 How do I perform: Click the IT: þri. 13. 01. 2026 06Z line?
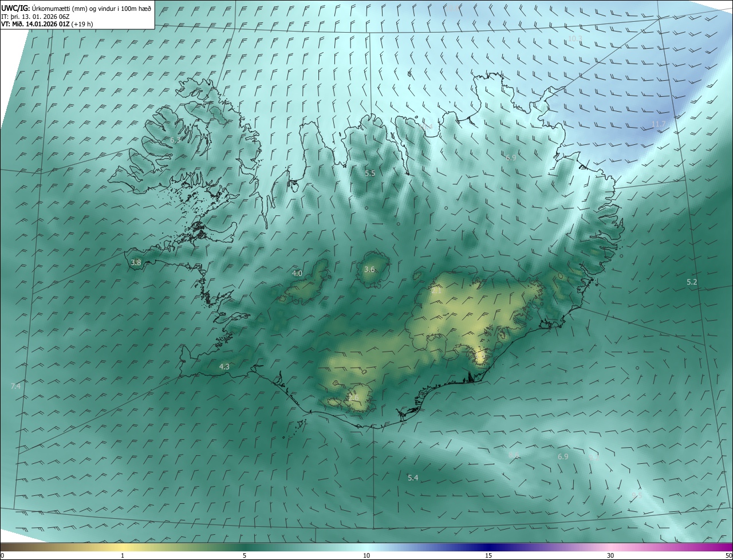(35, 17)
